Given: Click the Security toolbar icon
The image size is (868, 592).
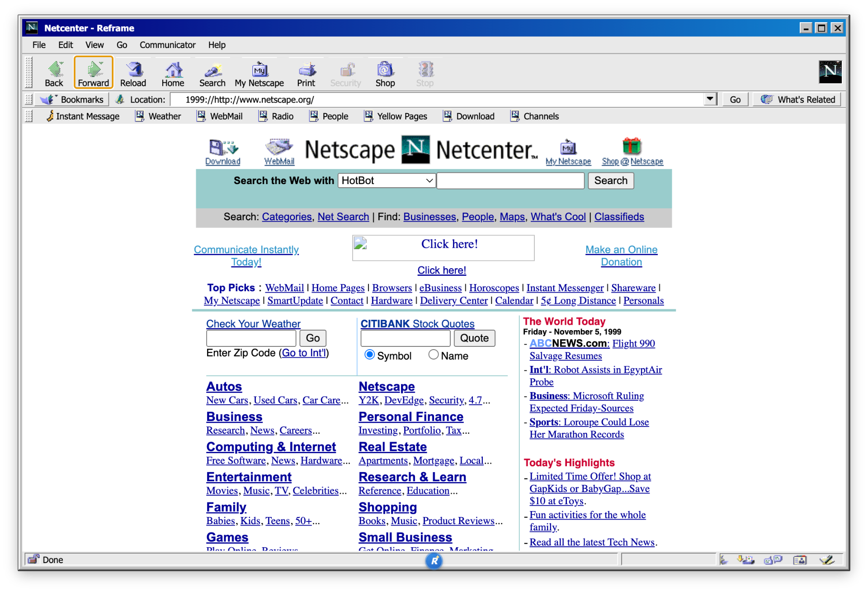Looking at the screenshot, I should tap(346, 73).
